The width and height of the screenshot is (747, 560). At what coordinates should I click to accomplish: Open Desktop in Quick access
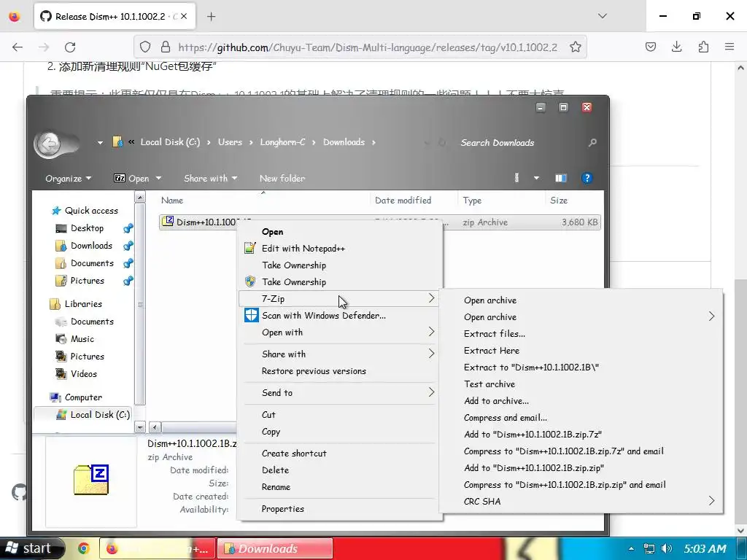tap(87, 228)
